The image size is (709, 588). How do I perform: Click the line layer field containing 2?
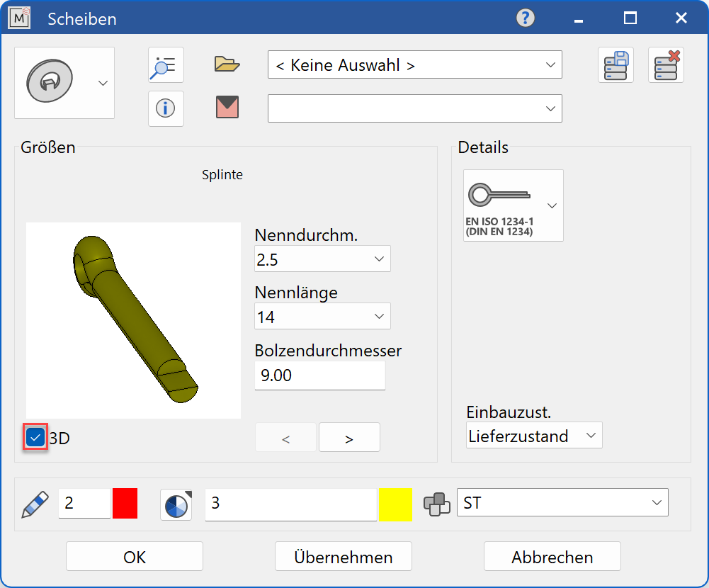84,503
